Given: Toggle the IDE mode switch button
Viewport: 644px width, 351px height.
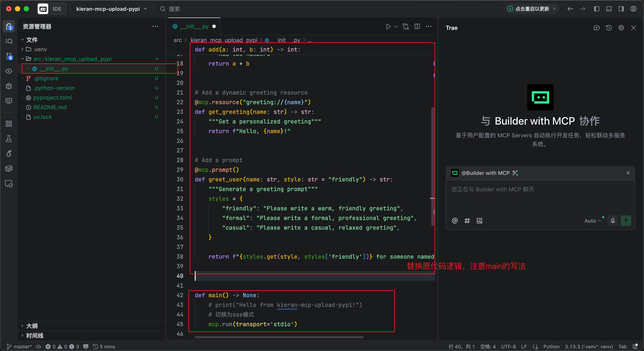Looking at the screenshot, I should coord(52,9).
